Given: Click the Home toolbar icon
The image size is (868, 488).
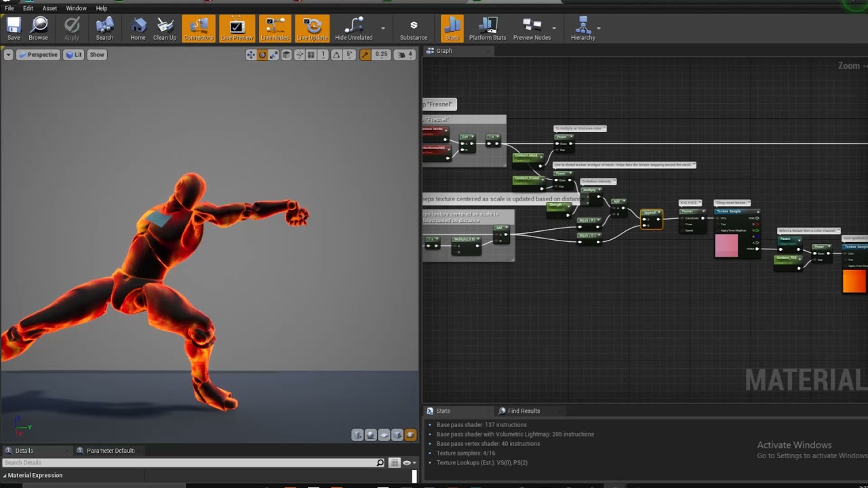Looking at the screenshot, I should click(x=138, y=28).
